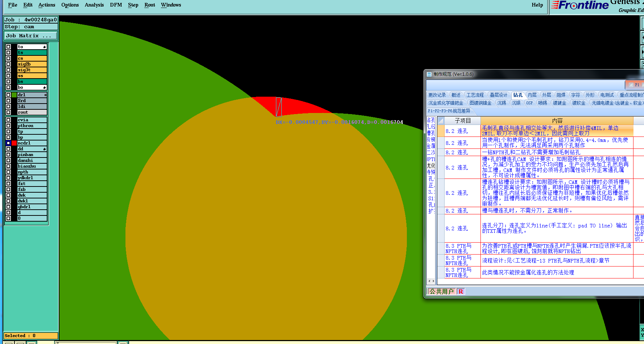644x344 pixels.
Task: Toggle display checkbox for layer 'drl'
Action: [8, 95]
